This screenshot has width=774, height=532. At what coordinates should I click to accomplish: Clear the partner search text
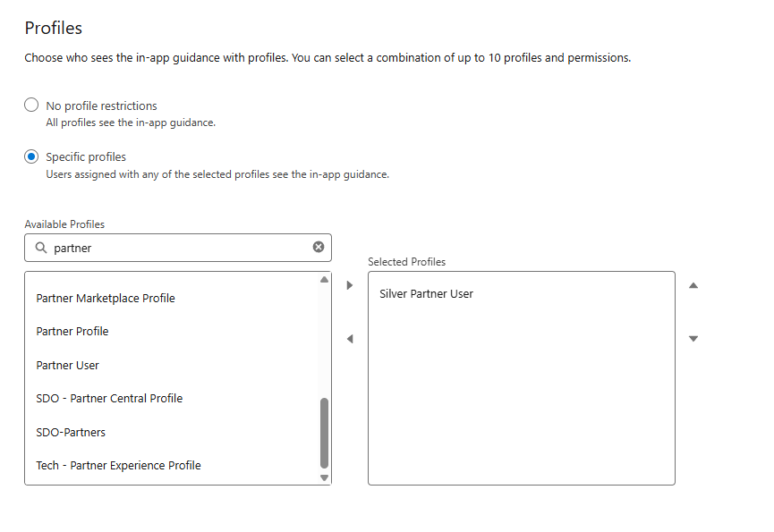(x=319, y=248)
